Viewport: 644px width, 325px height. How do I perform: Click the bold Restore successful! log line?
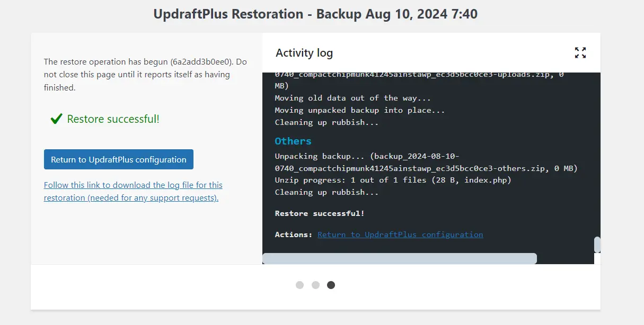(x=320, y=213)
